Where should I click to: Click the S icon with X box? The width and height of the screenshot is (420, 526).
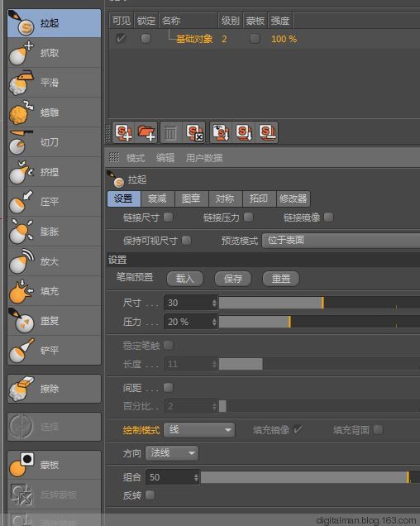click(195, 132)
